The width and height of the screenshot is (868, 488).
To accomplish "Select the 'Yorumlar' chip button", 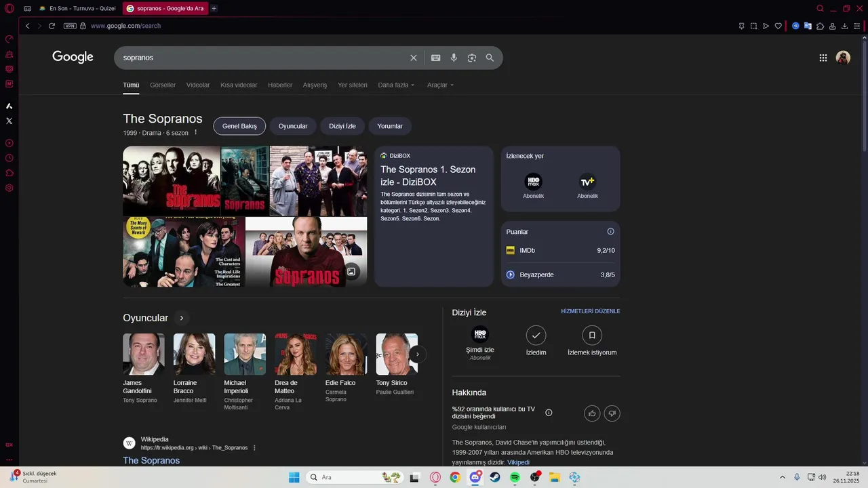I will click(x=390, y=126).
